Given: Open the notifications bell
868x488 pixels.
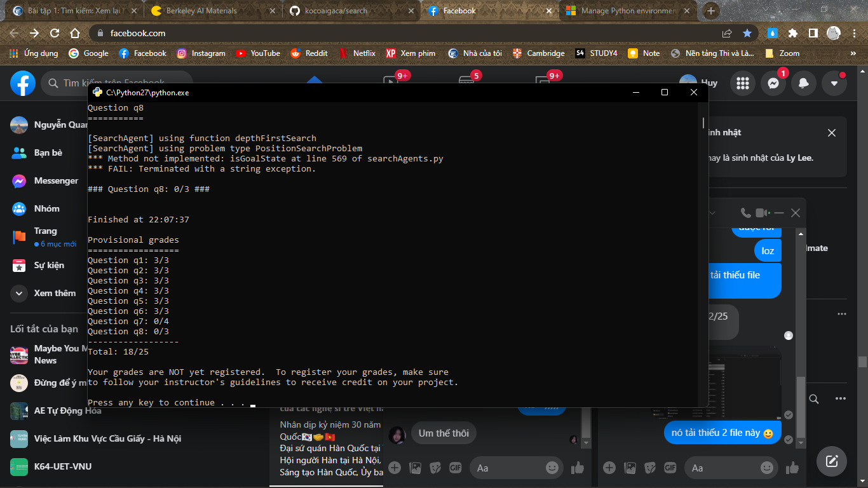Looking at the screenshot, I should (x=803, y=83).
